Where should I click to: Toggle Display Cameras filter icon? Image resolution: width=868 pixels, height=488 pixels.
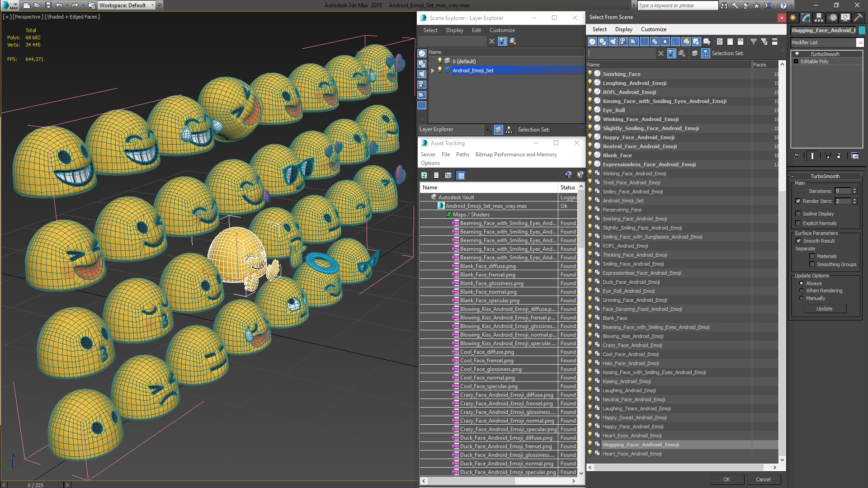[623, 42]
